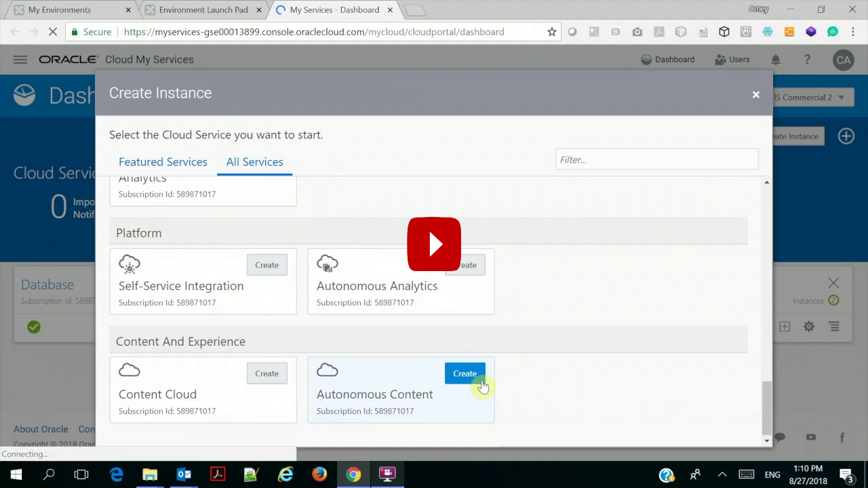This screenshot has width=868, height=488.
Task: Click the purple Bootstrap extension icon
Action: coord(811,32)
